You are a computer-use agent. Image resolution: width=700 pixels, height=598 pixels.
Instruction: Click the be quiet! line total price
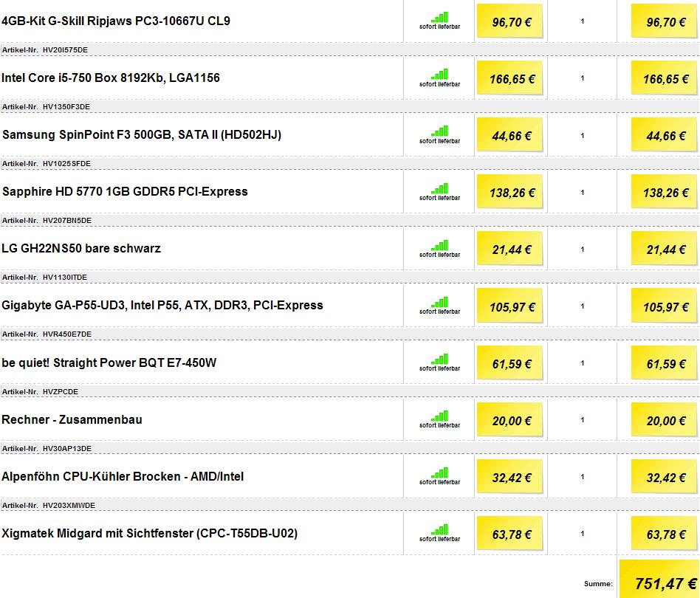664,362
